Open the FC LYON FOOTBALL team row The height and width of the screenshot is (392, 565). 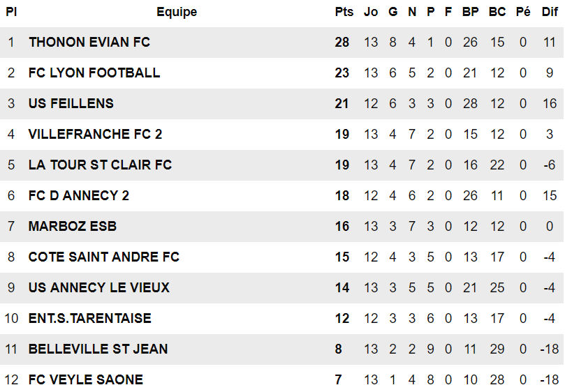94,73
